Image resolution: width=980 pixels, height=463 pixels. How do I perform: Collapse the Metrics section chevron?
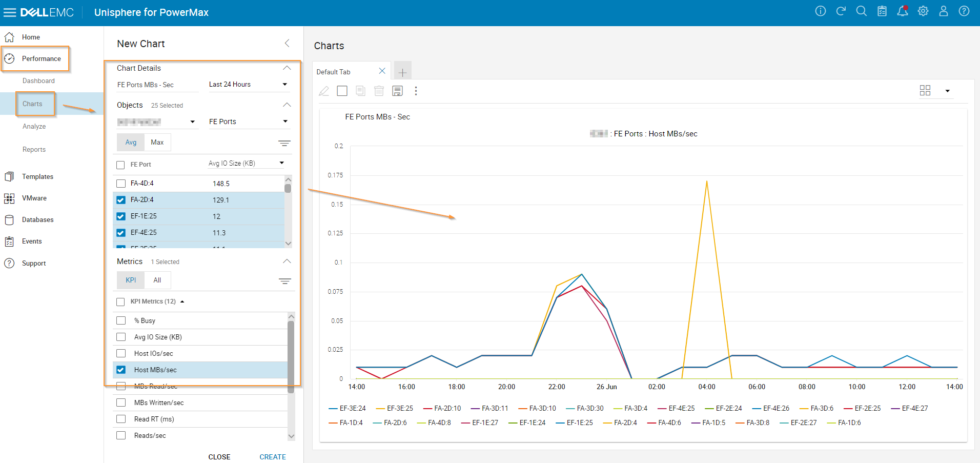coord(287,261)
